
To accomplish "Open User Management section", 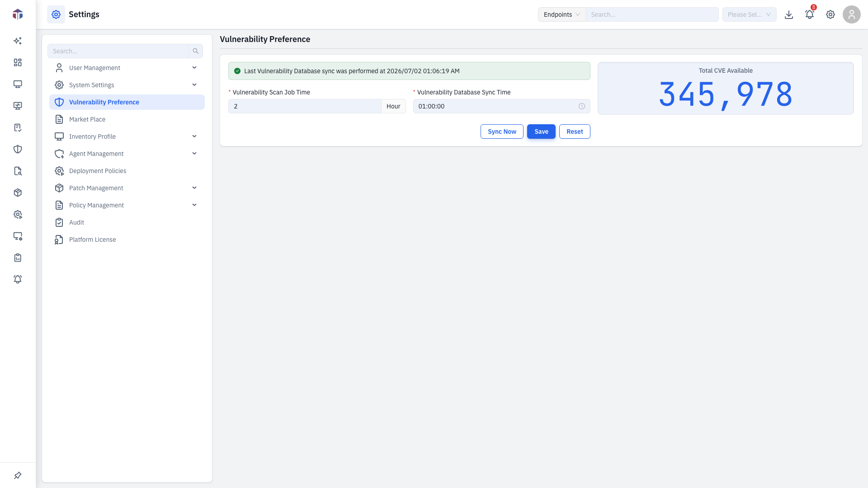I will [127, 68].
